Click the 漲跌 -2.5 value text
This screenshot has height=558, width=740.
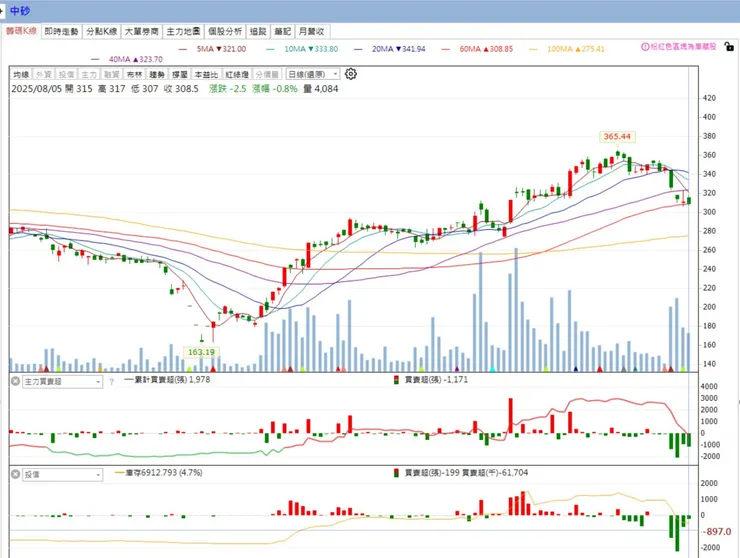[x=228, y=89]
